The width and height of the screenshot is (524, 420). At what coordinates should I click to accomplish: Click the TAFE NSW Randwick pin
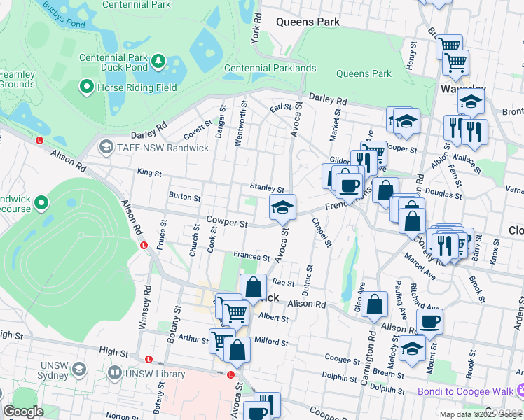click(x=106, y=147)
